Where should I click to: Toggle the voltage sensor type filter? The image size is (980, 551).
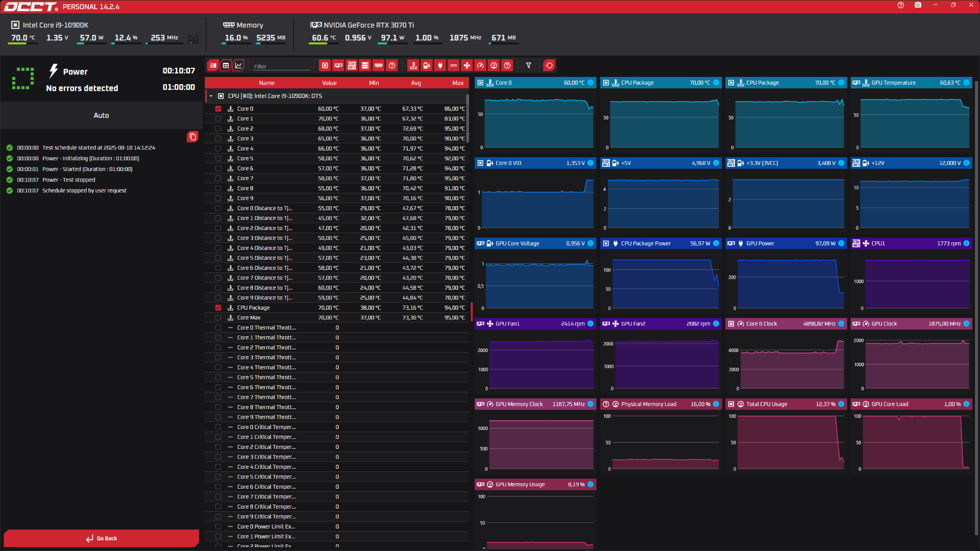pyautogui.click(x=427, y=65)
